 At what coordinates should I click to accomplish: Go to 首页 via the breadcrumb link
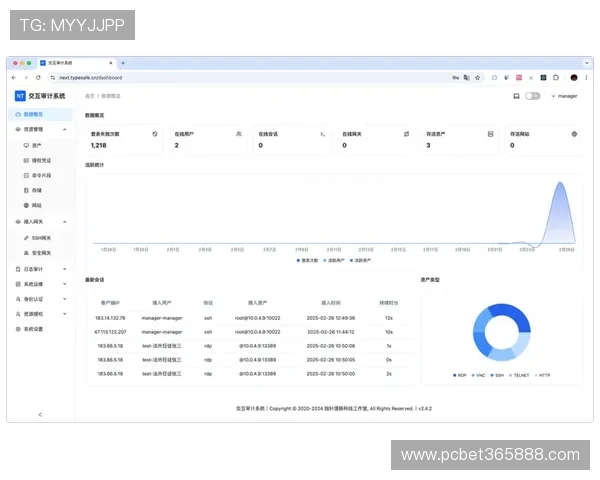(90, 96)
